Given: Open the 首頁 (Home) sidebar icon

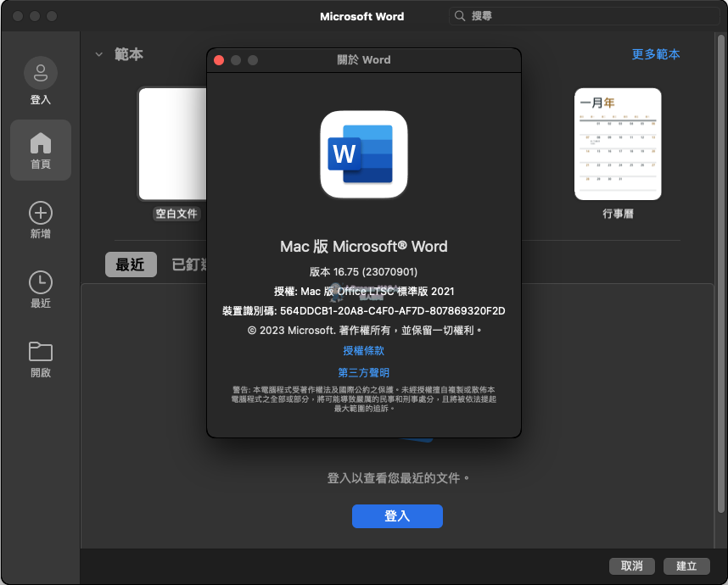Looking at the screenshot, I should click(x=40, y=150).
